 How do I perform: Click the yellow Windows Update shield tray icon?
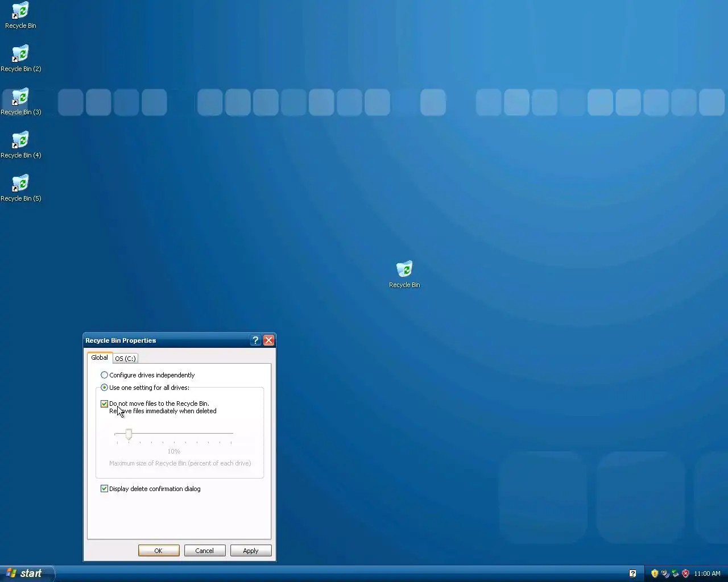[655, 573]
